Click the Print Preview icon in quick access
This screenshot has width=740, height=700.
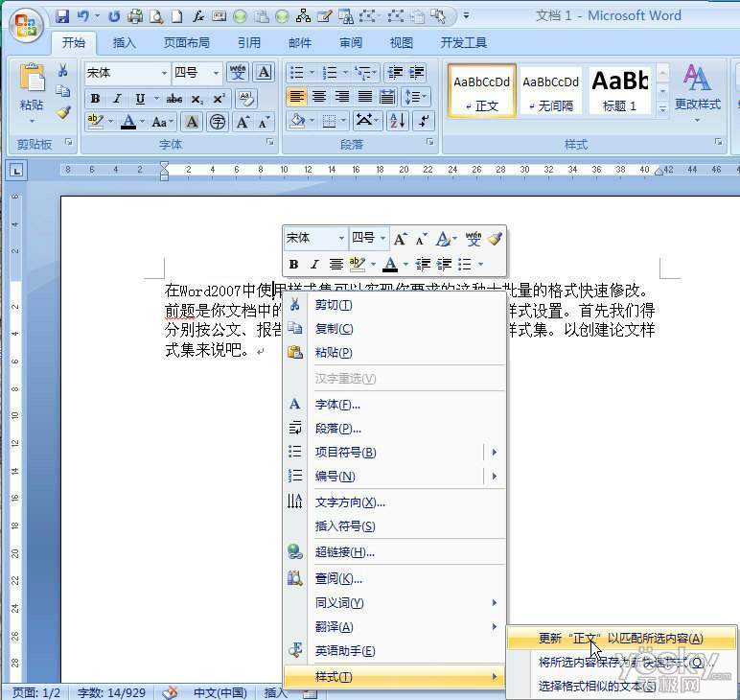pyautogui.click(x=156, y=16)
